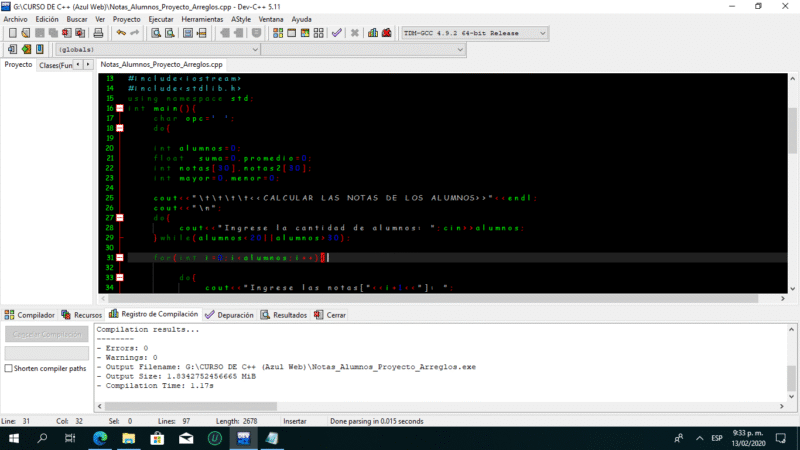
Task: Enable Shorten compiler paths checkbox
Action: click(10, 368)
